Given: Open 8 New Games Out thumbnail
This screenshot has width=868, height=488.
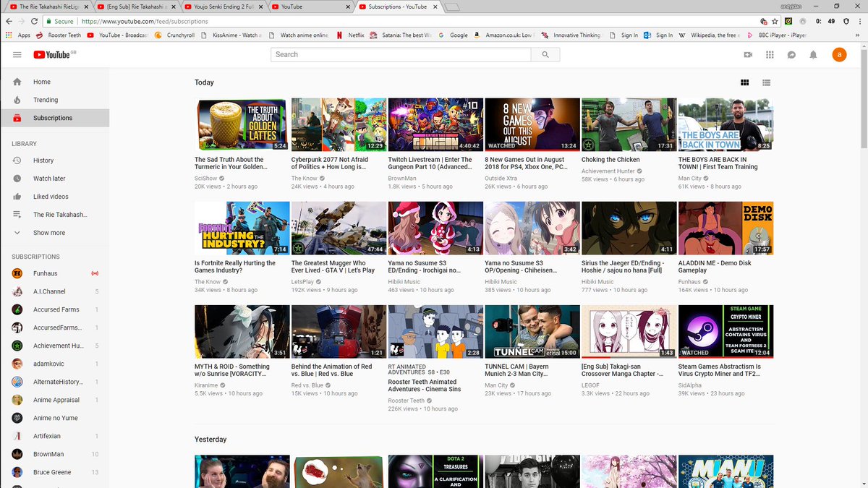Looking at the screenshot, I should pos(532,124).
